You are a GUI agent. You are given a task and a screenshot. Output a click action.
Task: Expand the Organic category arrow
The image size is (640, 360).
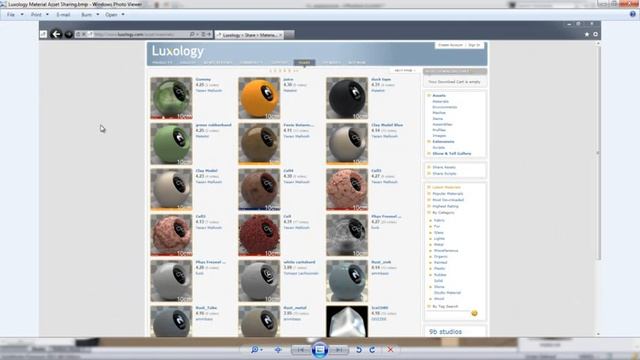point(431,257)
